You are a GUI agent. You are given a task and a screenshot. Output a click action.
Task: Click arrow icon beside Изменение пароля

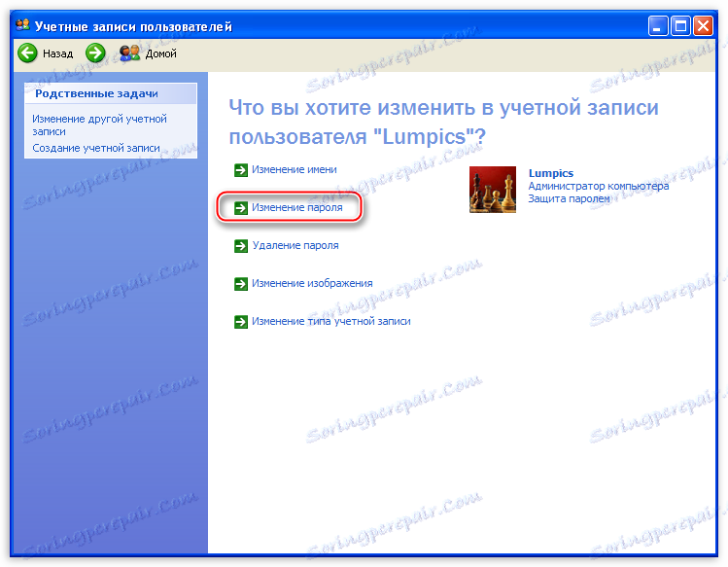(241, 208)
